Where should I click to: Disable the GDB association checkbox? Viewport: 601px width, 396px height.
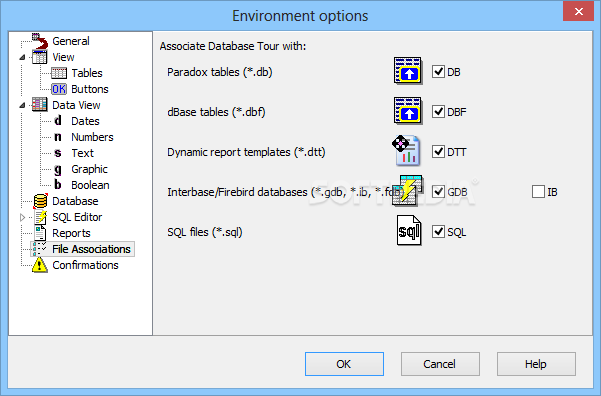click(438, 192)
